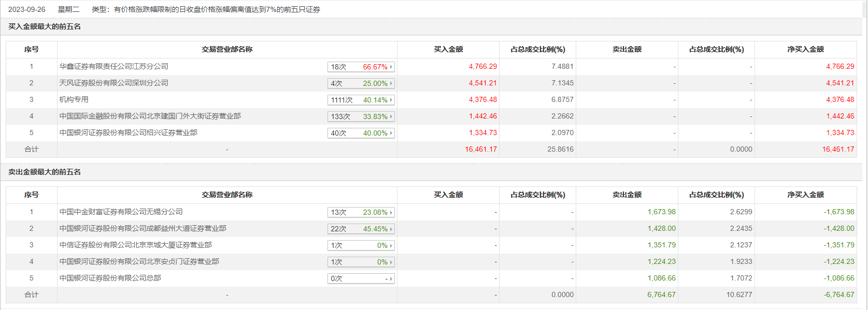Image resolution: width=868 pixels, height=310 pixels.
Task: Select the 机构专用 entry
Action: pos(74,99)
